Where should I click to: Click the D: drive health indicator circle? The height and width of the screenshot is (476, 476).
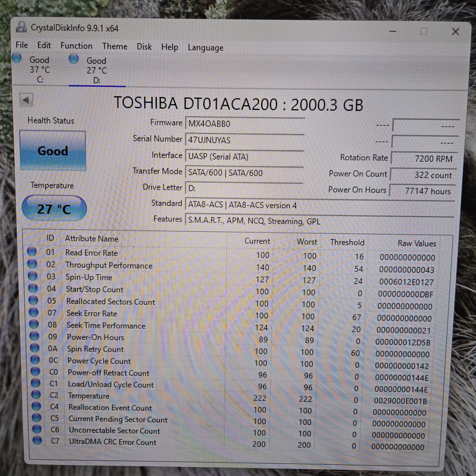coord(74,59)
